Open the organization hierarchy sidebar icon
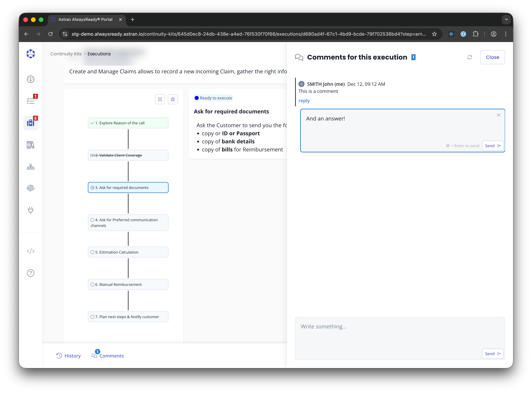Screen dimensions: 532x393 (30, 167)
